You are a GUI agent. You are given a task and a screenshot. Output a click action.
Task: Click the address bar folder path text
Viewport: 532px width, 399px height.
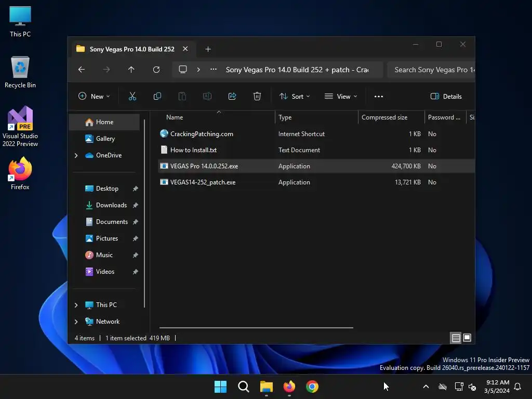pos(297,70)
